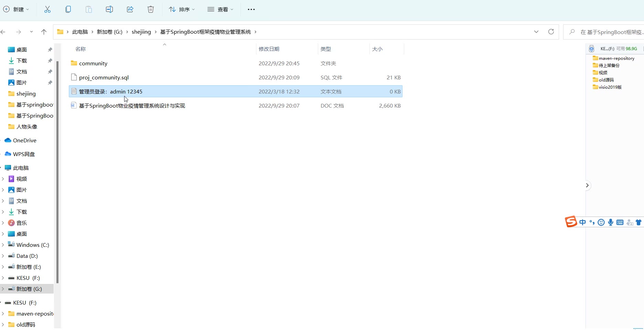The image size is (644, 330).
Task: Select the proj_community.sql file
Action: point(104,78)
